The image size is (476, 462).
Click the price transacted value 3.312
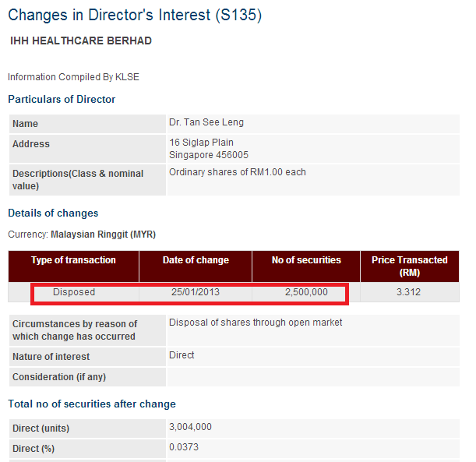408,292
